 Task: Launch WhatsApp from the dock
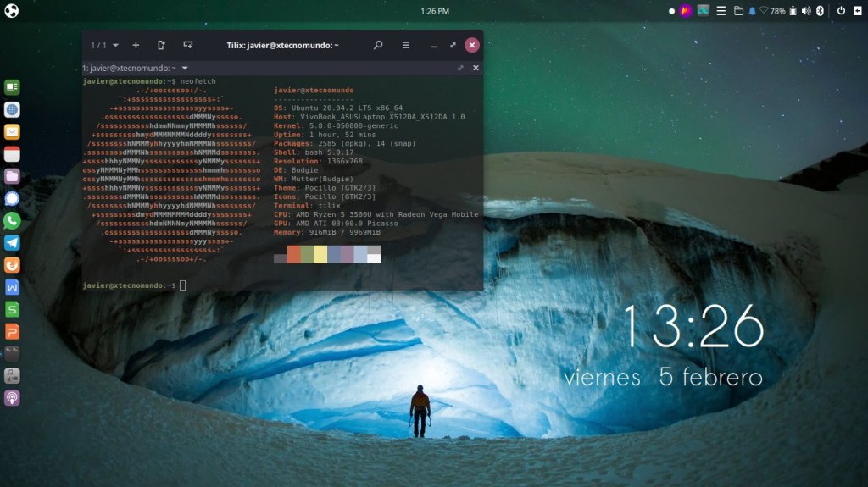[x=12, y=221]
